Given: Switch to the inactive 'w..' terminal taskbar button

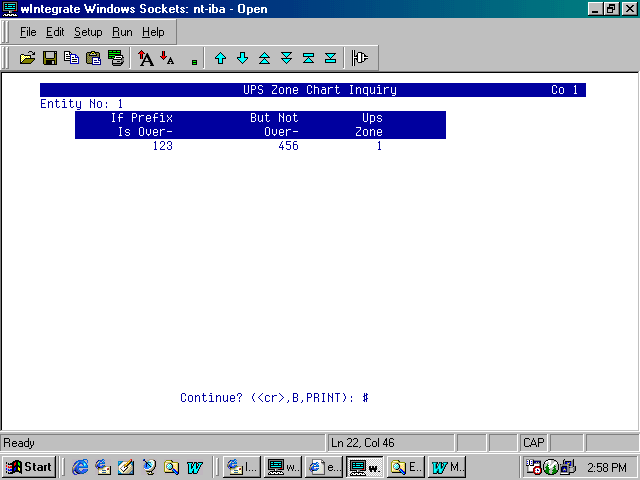Looking at the screenshot, I should tap(283, 467).
